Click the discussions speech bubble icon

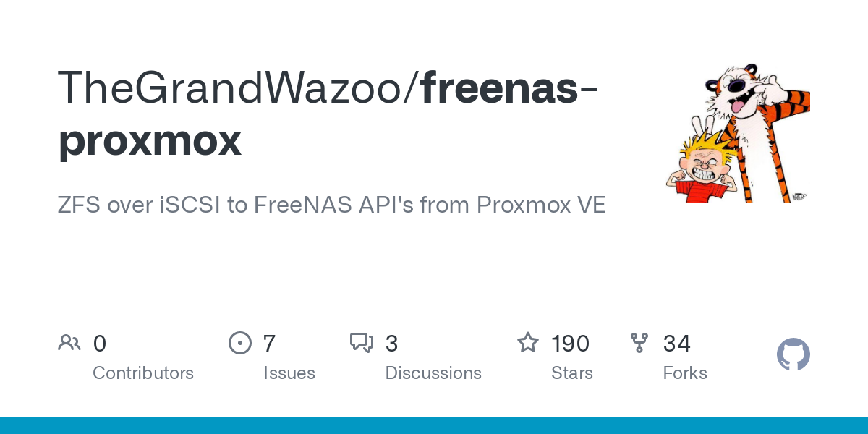click(362, 343)
